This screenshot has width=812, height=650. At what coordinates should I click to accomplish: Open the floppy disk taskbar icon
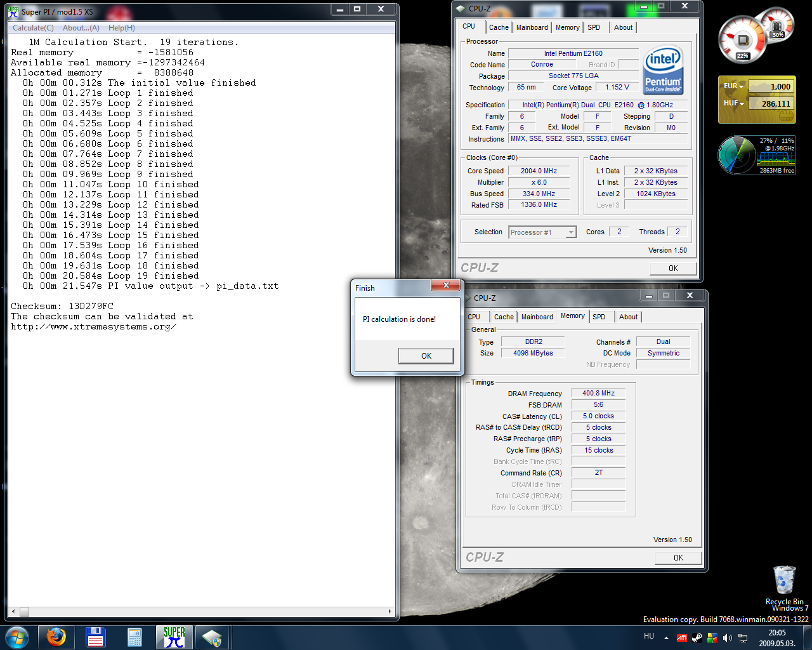[95, 637]
